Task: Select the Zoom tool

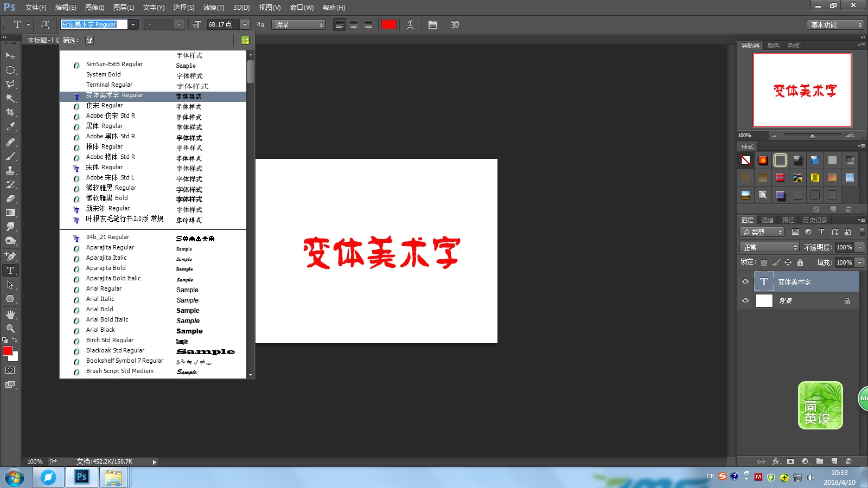Action: [x=10, y=328]
